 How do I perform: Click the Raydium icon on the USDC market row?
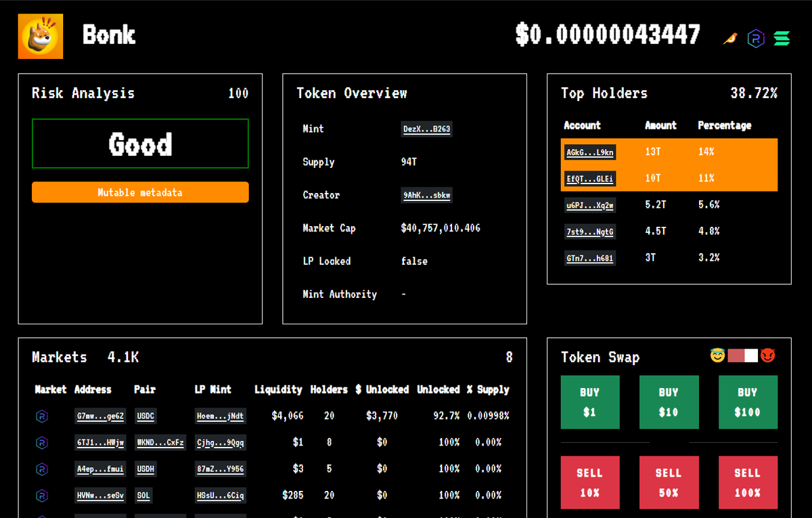click(43, 416)
